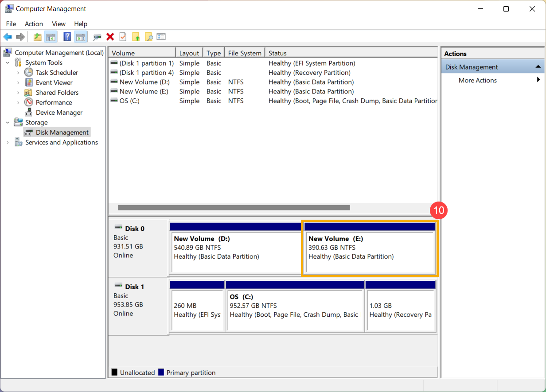Open the File menu
Screen dimensions: 546x392
[x=11, y=24]
